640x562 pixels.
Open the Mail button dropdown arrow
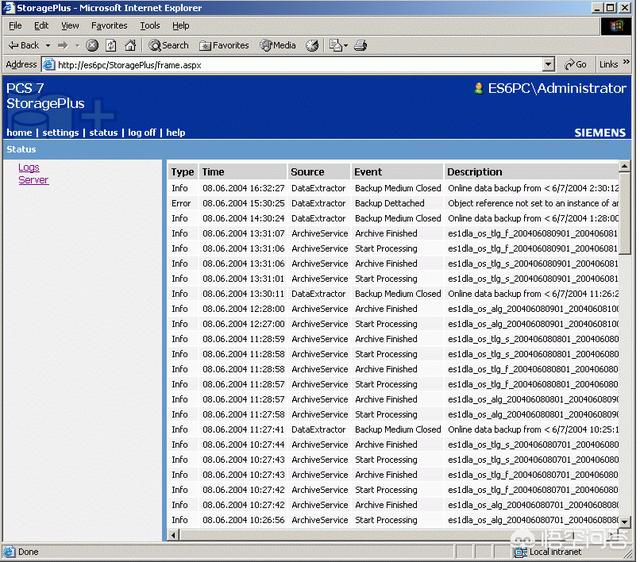[x=345, y=45]
